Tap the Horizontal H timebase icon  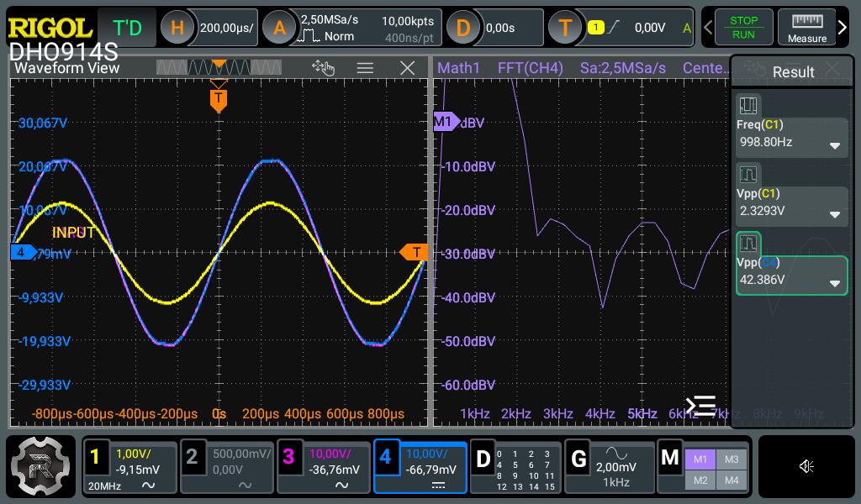(177, 28)
